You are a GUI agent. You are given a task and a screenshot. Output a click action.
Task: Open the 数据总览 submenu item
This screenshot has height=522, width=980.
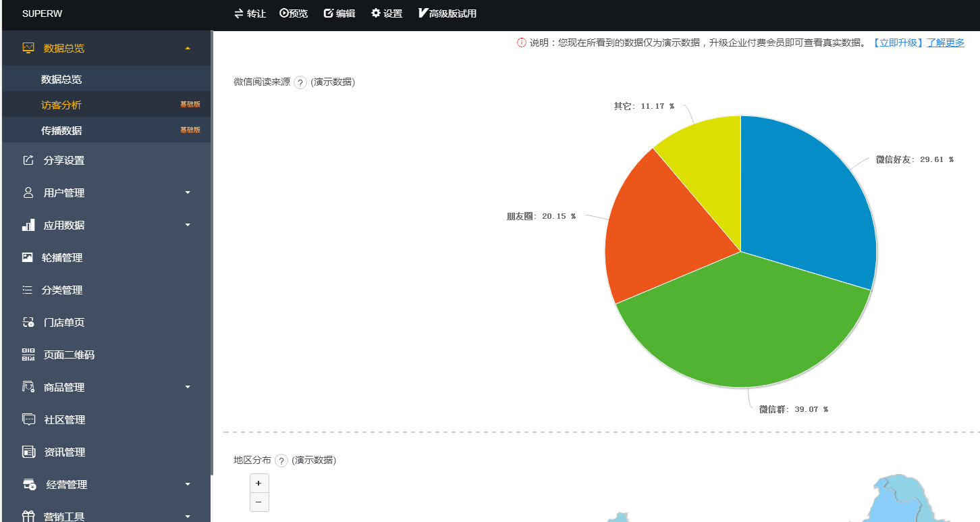(x=106, y=79)
